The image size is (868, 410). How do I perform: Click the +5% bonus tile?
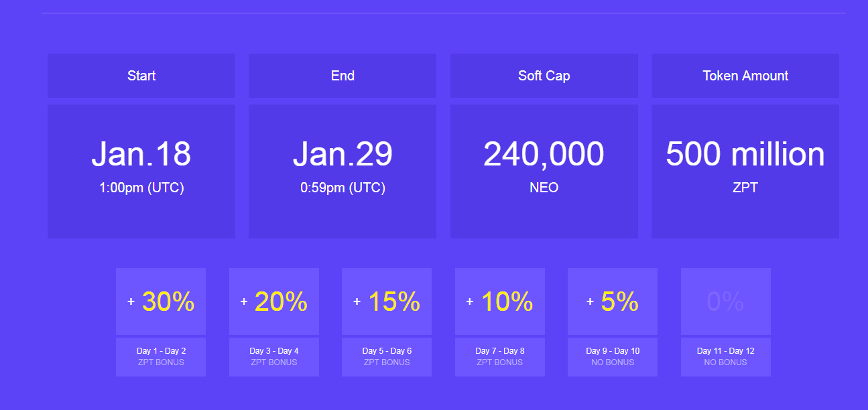(x=613, y=301)
